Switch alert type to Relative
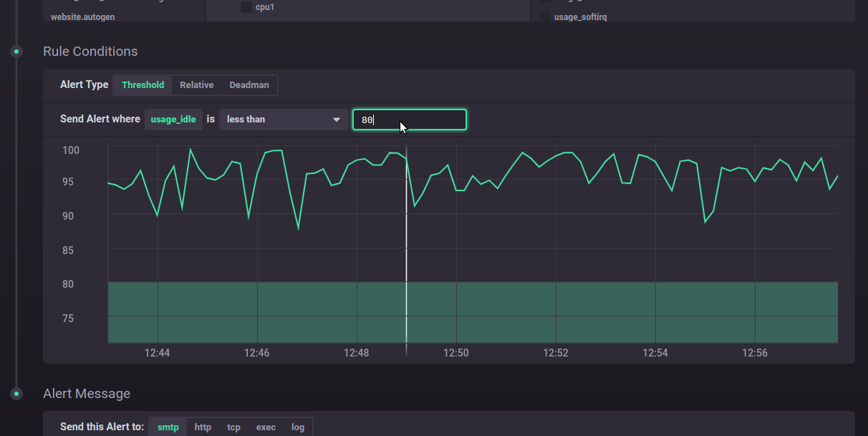Viewport: 868px width, 436px height. (196, 85)
